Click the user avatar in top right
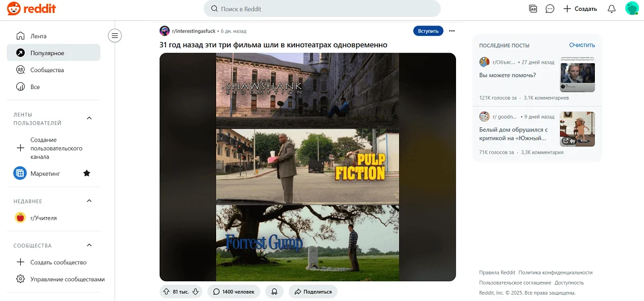Viewport: 644px width, 301px height. pos(632,9)
